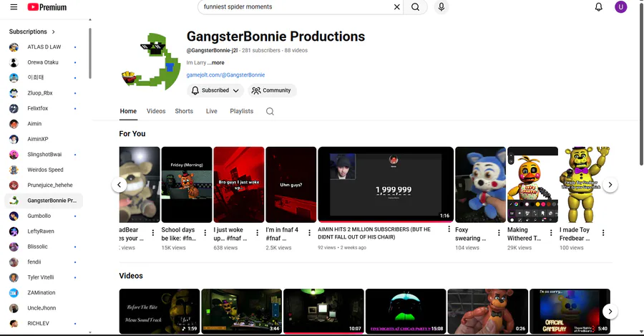Click the main page scrollbar
The height and width of the screenshot is (336, 644).
pos(641,85)
